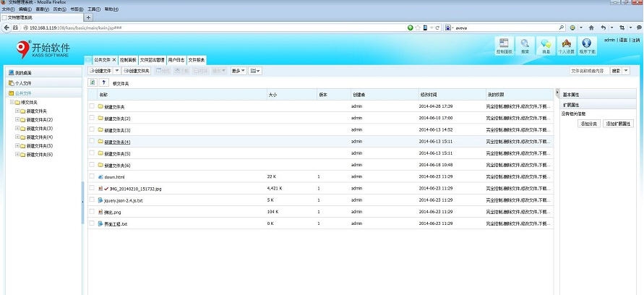Viewport: 644px width, 295px height.
Task: Select 我的桌面 in the left sidebar
Action: (x=44, y=73)
